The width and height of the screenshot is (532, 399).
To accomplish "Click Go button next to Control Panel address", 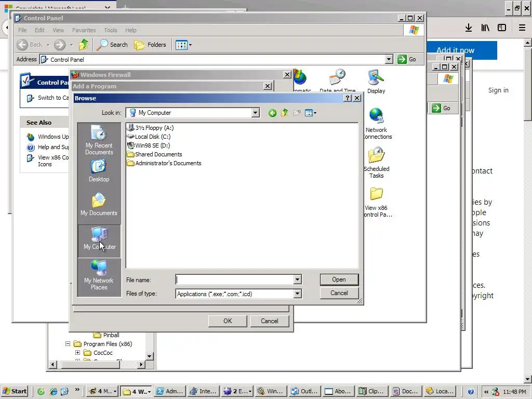I will click(407, 59).
